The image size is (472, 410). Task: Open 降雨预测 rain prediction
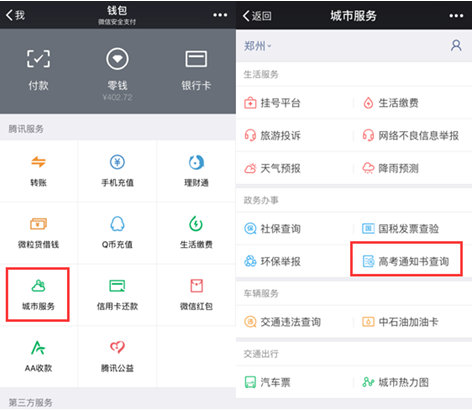coord(413,168)
